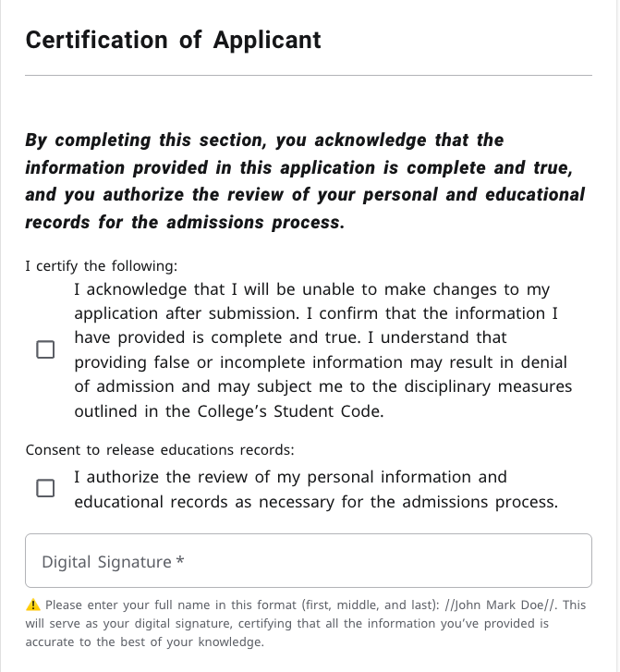Click 'accurate to the best of your knowledge' text

(144, 642)
